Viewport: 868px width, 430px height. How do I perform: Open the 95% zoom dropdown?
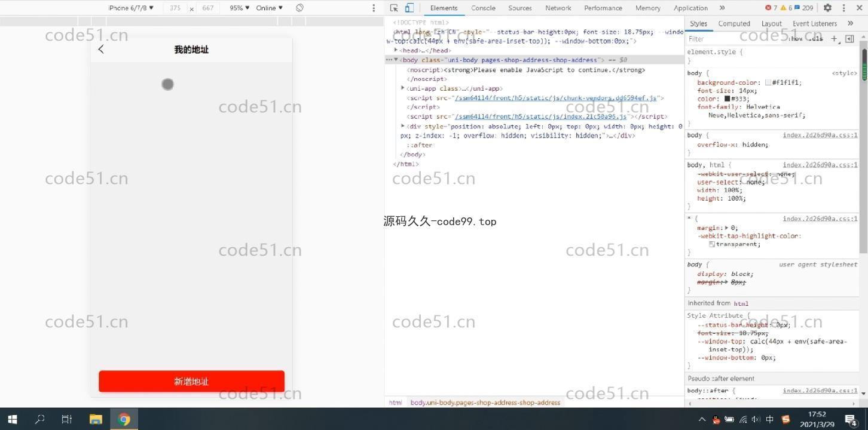pyautogui.click(x=240, y=8)
